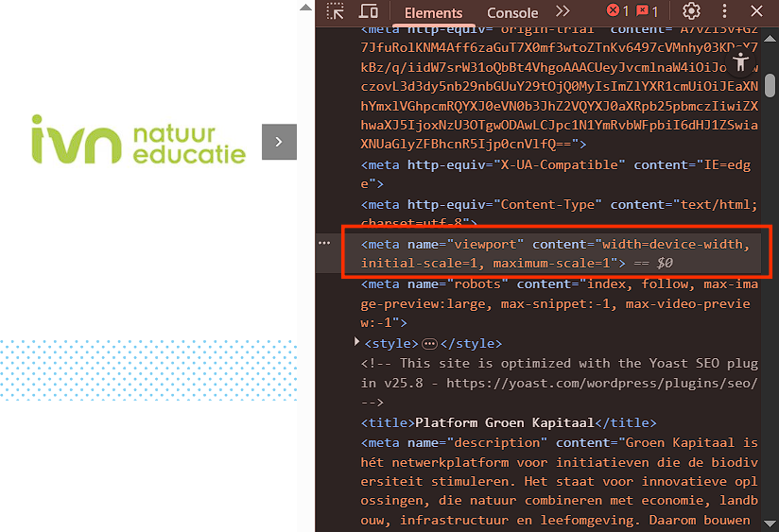The image size is (779, 532).
Task: Open the actions dots beside viewport meta
Action: 324,244
